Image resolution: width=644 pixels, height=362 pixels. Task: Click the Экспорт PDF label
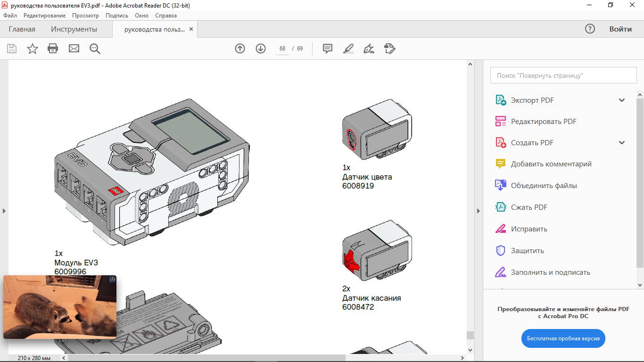[x=532, y=100]
